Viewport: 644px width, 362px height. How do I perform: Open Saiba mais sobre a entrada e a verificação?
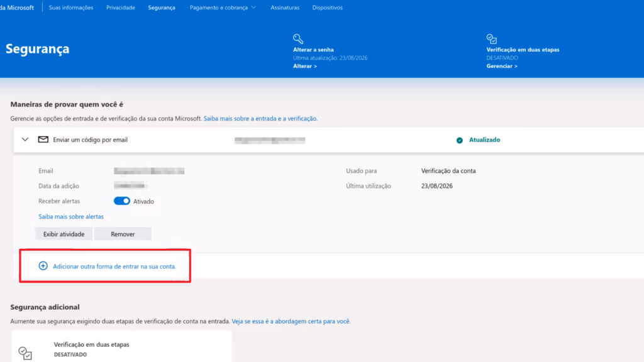(260, 118)
